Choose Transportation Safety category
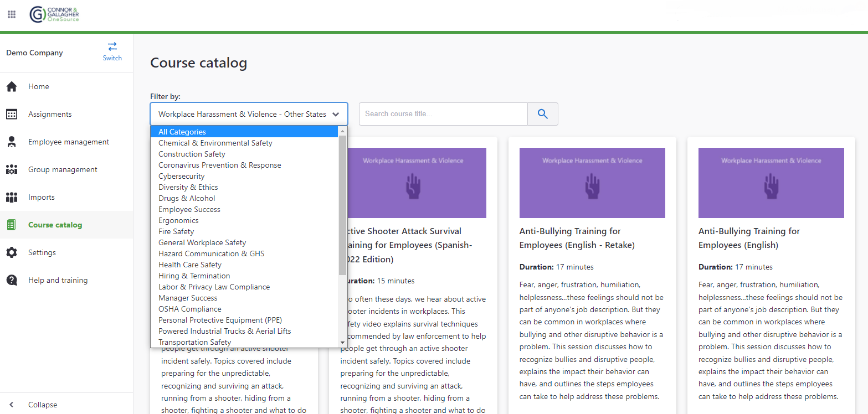 point(244,342)
